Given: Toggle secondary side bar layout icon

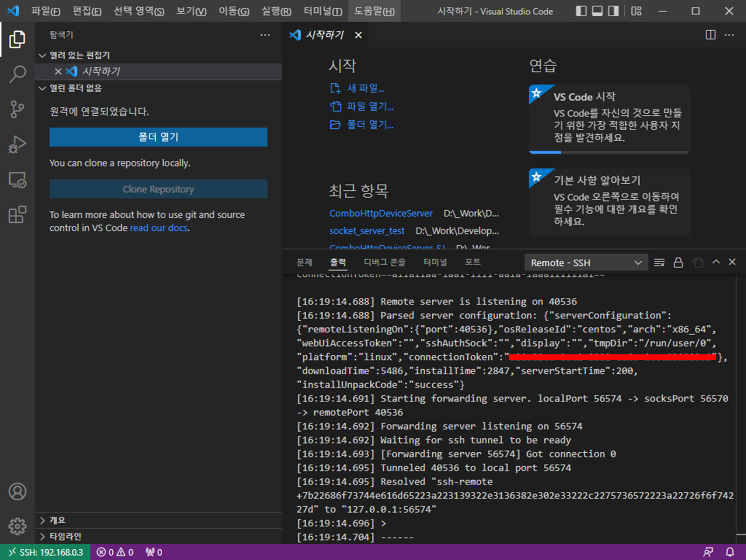Looking at the screenshot, I should (613, 11).
